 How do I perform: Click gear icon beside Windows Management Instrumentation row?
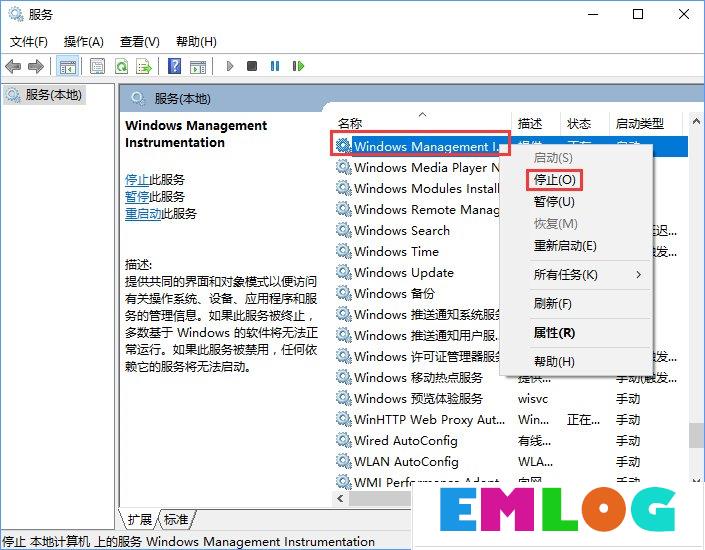tap(344, 146)
